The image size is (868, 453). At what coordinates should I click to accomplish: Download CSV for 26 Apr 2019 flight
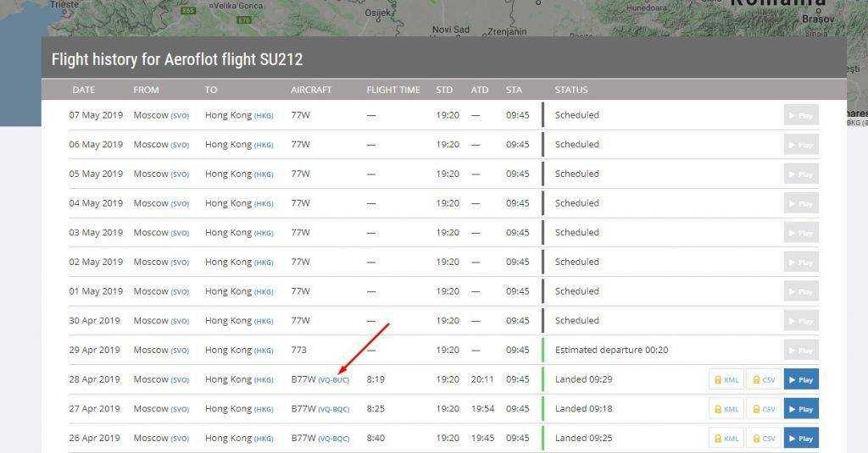pos(764,438)
